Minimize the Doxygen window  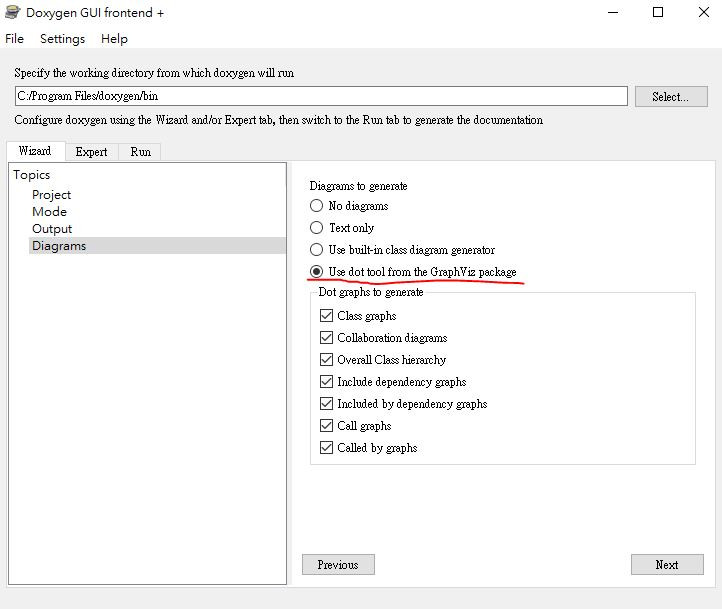click(613, 12)
